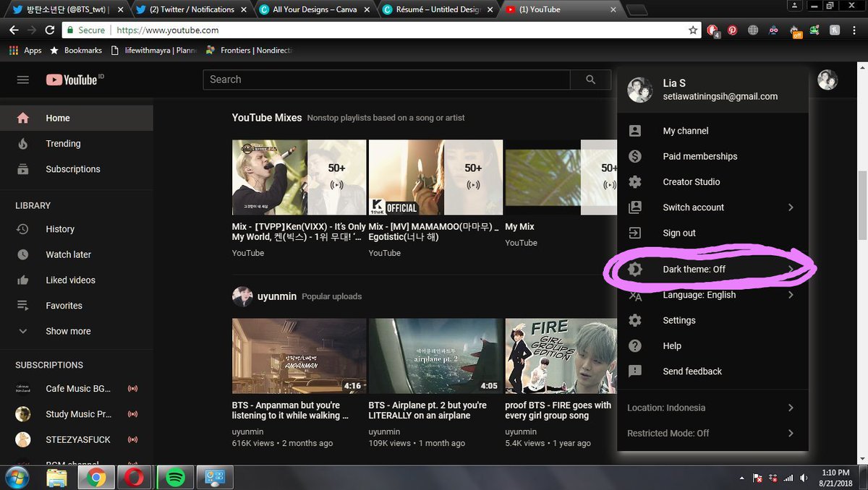The image size is (868, 490).
Task: Open the Frontiers bookmark
Action: [248, 51]
